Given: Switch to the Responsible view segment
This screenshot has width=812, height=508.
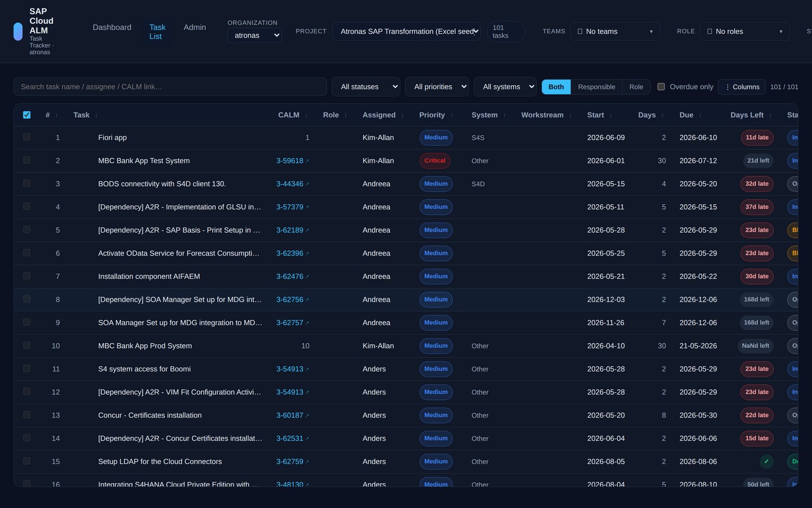Looking at the screenshot, I should 597,87.
